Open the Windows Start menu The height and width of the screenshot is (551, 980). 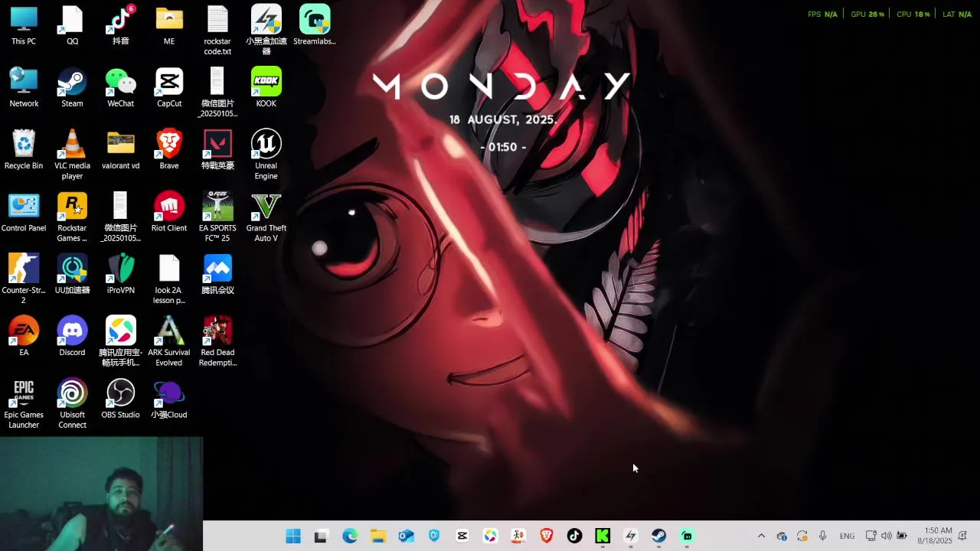(293, 536)
